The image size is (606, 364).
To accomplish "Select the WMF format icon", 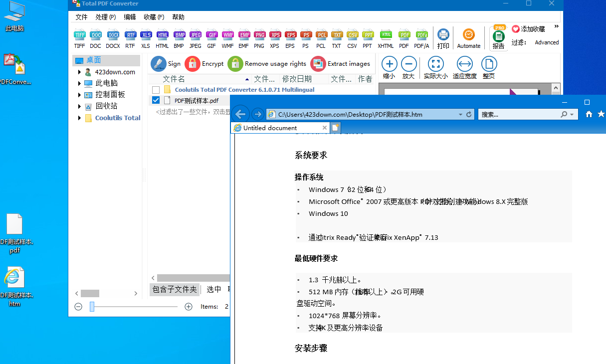I will (228, 39).
